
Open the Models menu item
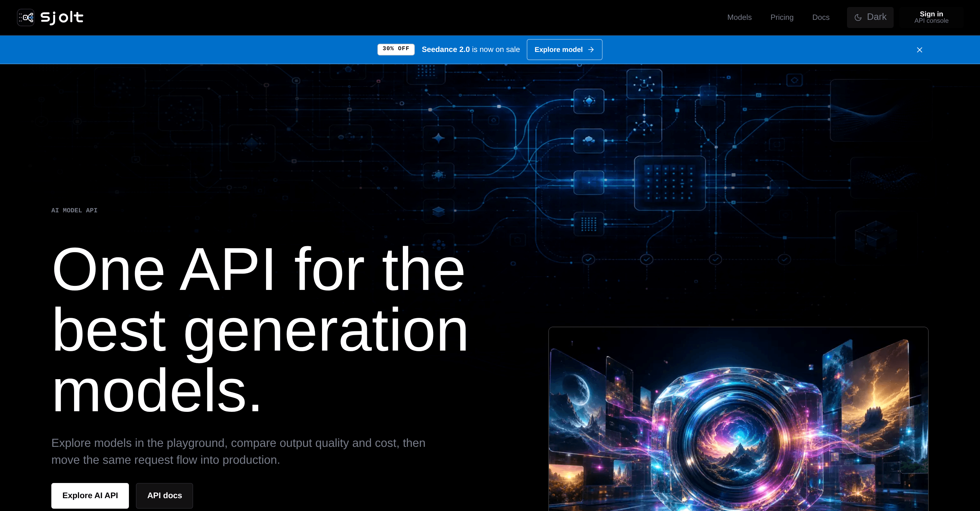[x=739, y=17]
